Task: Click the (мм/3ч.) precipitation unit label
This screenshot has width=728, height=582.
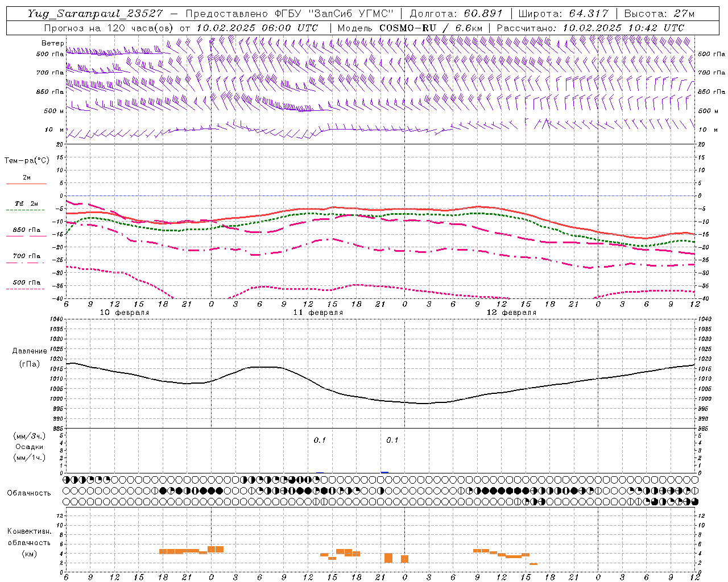Action: point(29,436)
